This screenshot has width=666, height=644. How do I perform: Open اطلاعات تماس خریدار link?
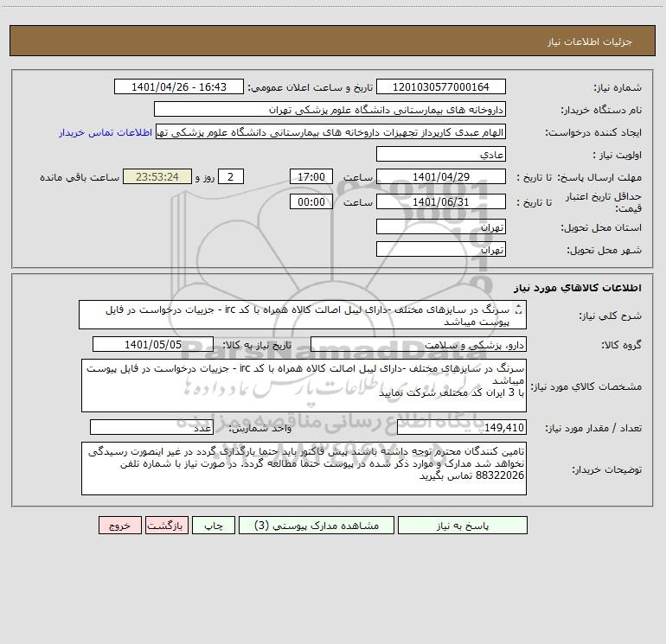106,132
